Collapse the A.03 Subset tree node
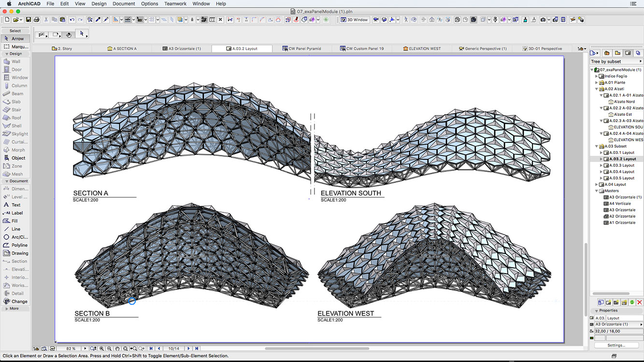Screen dimensions: 644x362 (597, 146)
